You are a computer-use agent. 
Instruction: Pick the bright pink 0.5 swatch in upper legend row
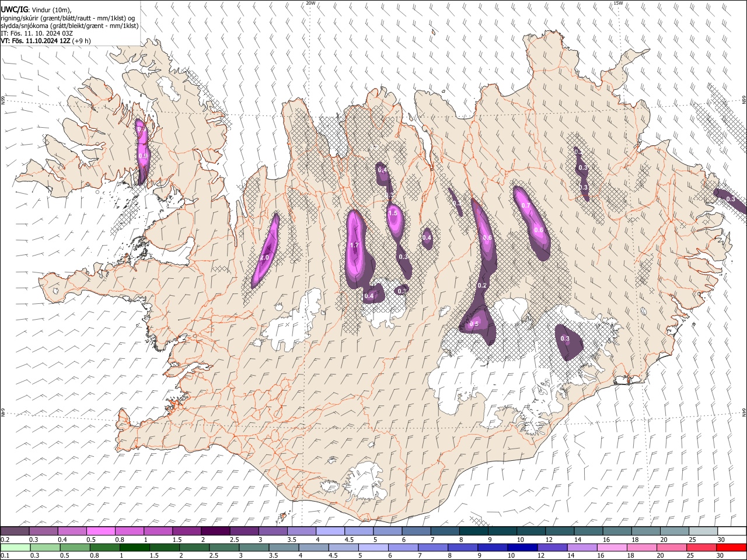[x=101, y=531]
